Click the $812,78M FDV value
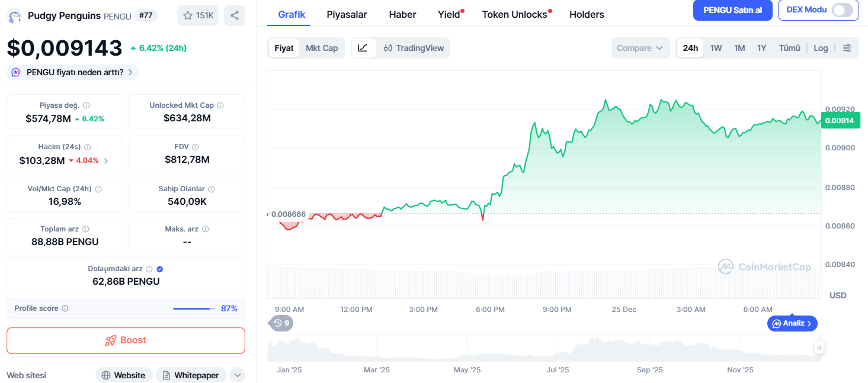868x383 pixels. pos(187,159)
